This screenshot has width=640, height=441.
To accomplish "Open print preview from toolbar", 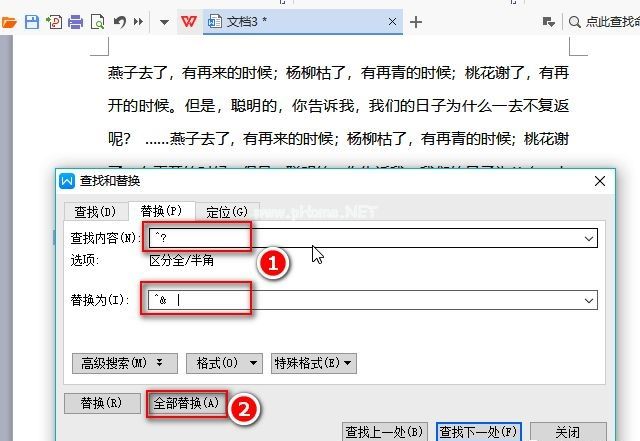I will pos(97,21).
